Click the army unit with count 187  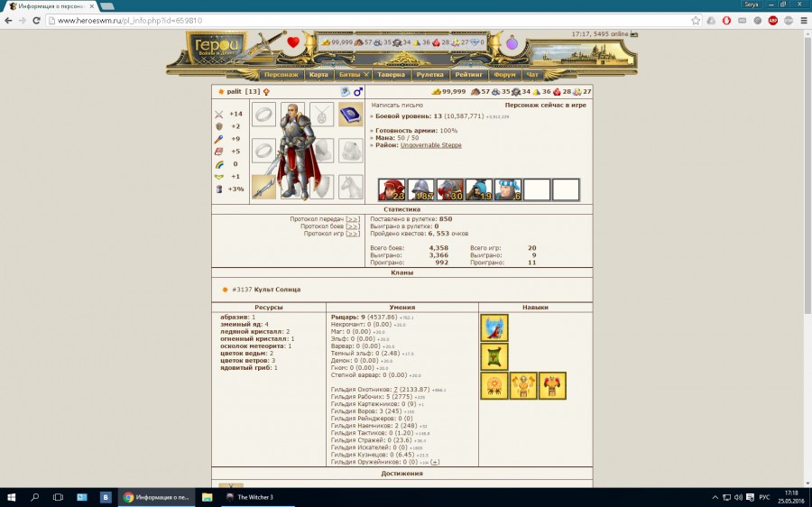click(x=420, y=189)
